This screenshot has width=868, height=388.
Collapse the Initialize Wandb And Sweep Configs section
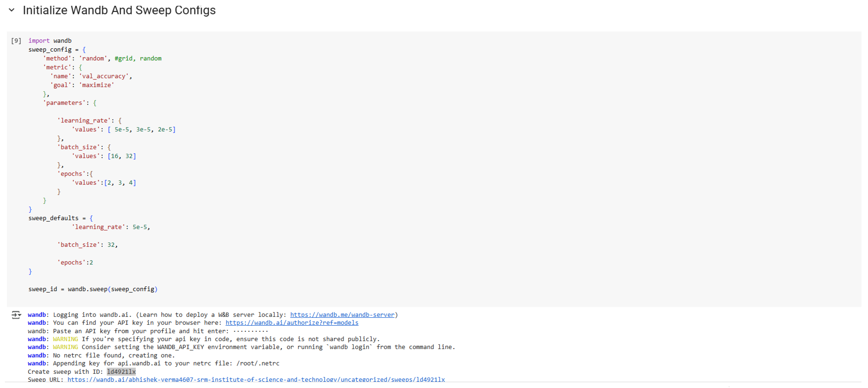click(11, 10)
